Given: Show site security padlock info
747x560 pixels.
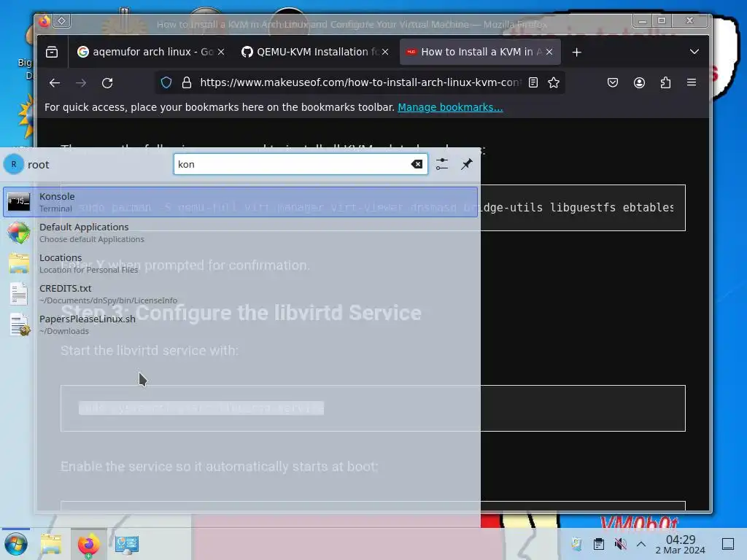Looking at the screenshot, I should [x=187, y=83].
